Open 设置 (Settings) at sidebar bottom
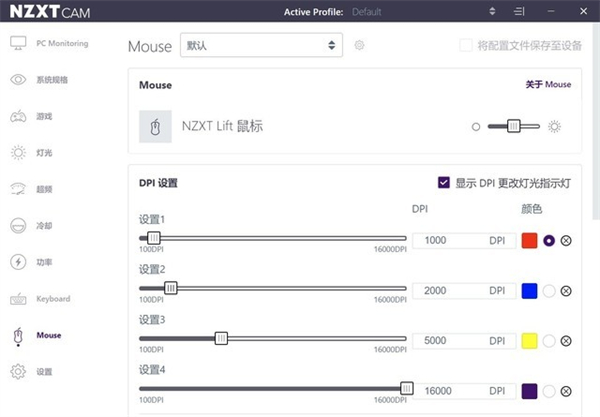The image size is (600, 417). pos(42,371)
